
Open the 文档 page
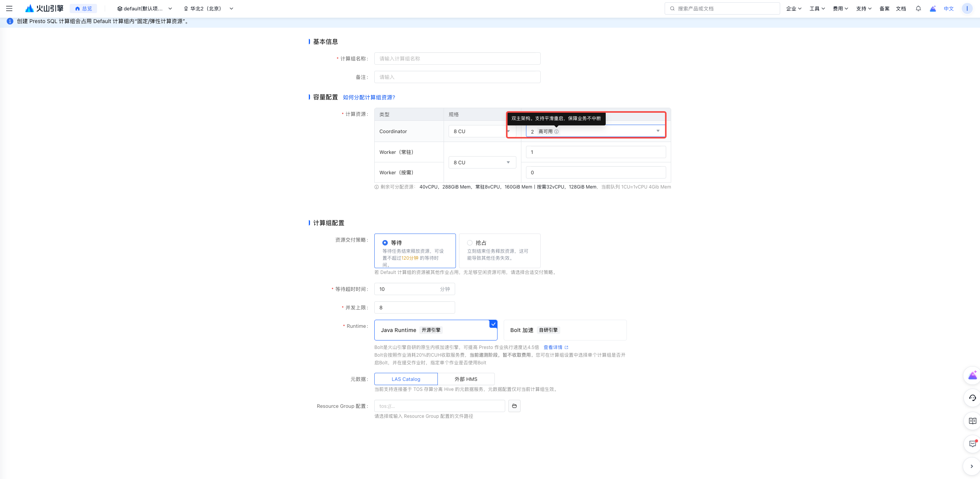tap(901, 8)
